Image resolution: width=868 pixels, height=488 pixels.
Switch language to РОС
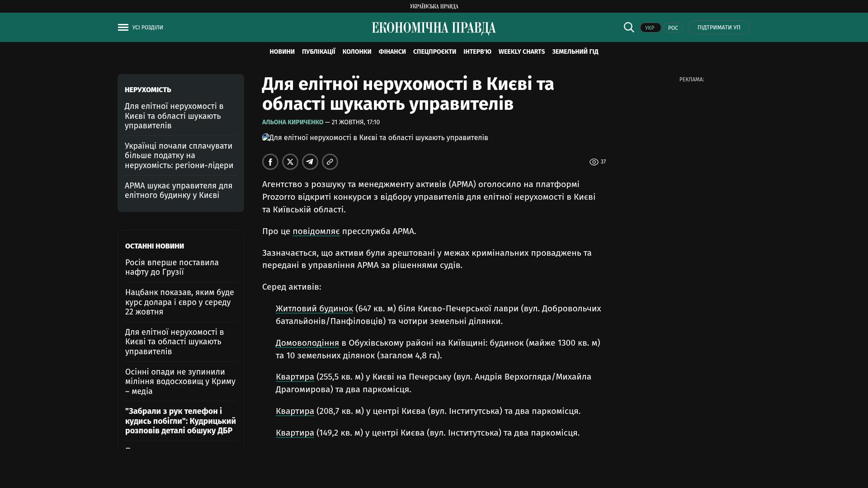(673, 28)
